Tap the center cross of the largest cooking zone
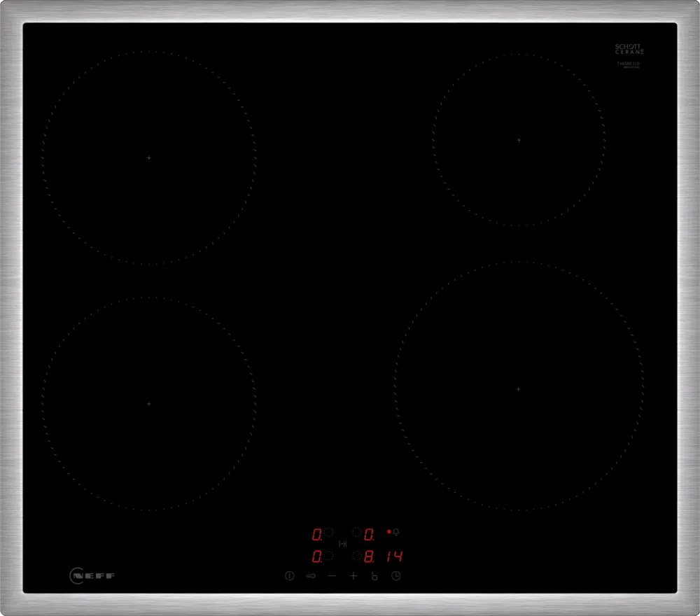 coord(518,388)
